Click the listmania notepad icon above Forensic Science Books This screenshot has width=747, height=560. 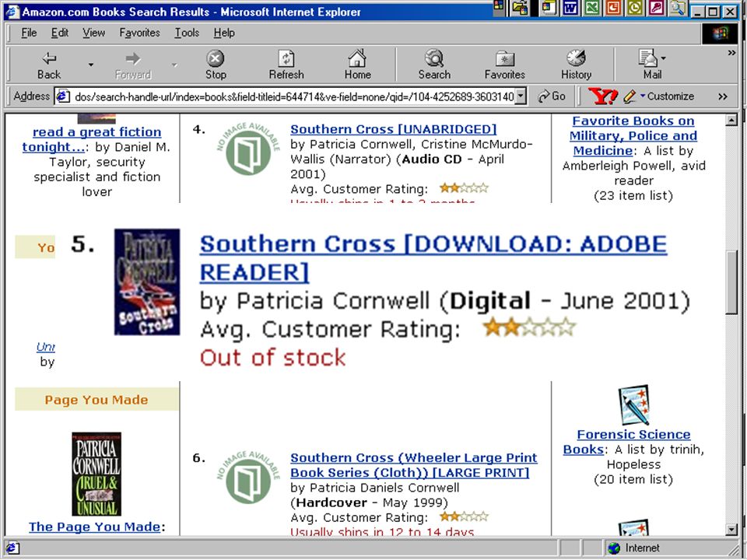(x=633, y=405)
